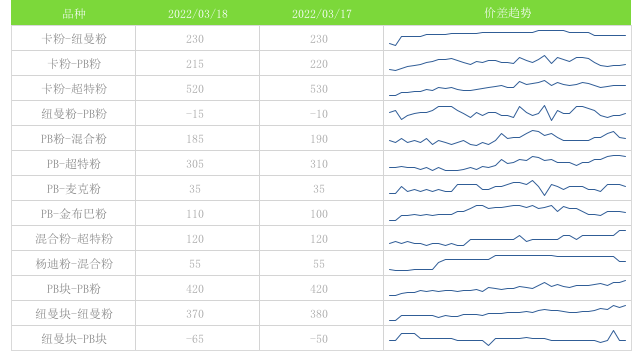The height and width of the screenshot is (364, 642).
Task: Click the PB粉-混合粉 row label
Action: pyautogui.click(x=74, y=139)
